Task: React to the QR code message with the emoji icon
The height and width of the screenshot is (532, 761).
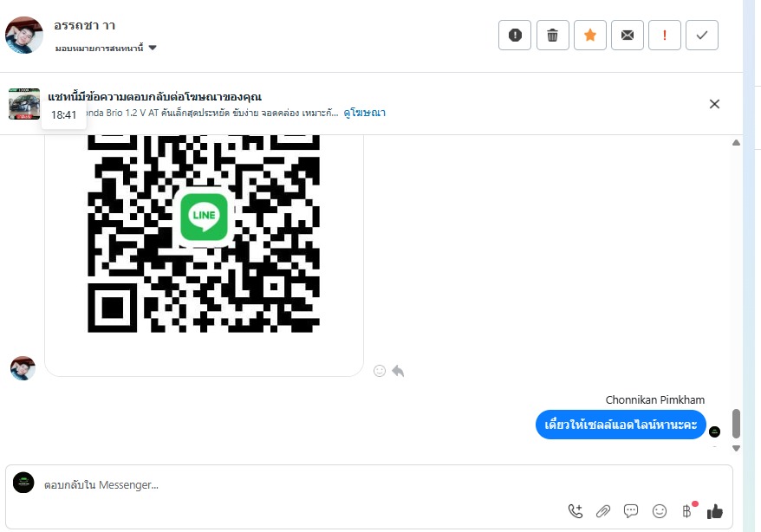Action: click(380, 371)
